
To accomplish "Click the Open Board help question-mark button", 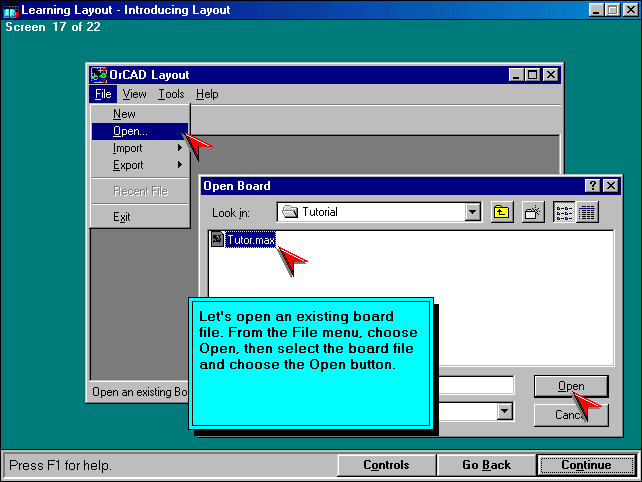I will click(591, 186).
